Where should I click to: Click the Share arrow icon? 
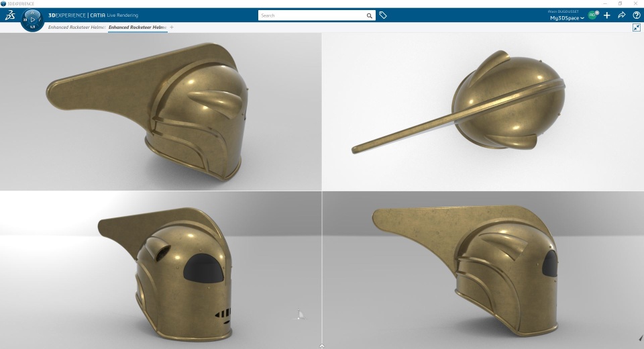621,15
